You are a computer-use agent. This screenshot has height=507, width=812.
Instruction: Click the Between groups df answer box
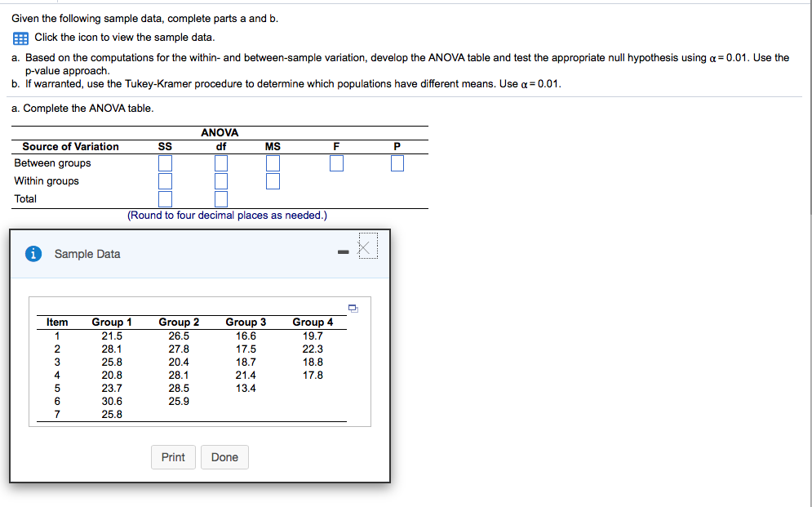click(221, 162)
